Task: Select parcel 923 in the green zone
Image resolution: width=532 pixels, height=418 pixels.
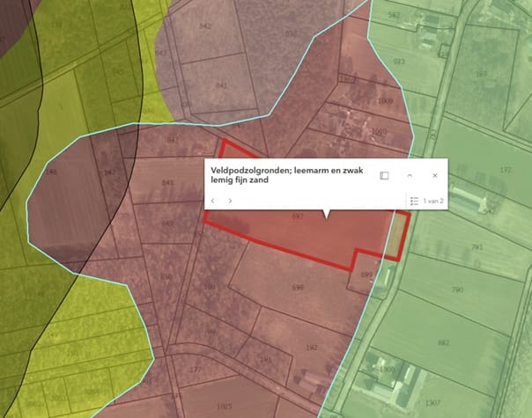Action: (399, 62)
